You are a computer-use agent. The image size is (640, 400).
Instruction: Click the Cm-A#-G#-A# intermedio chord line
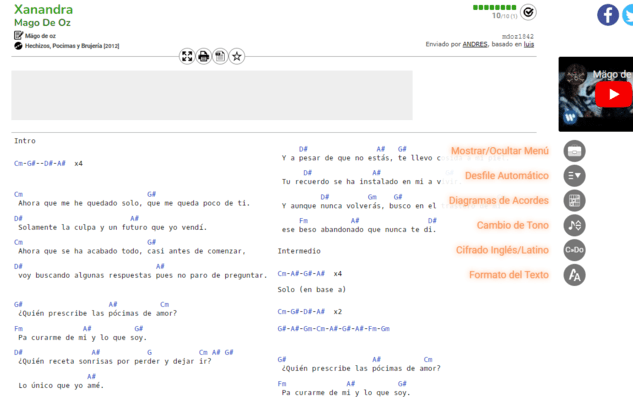pyautogui.click(x=301, y=273)
